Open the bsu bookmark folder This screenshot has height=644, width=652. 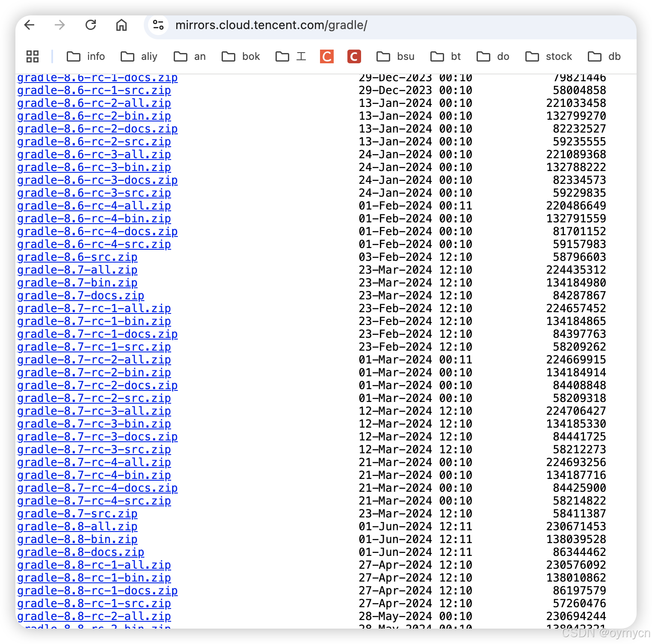[396, 56]
